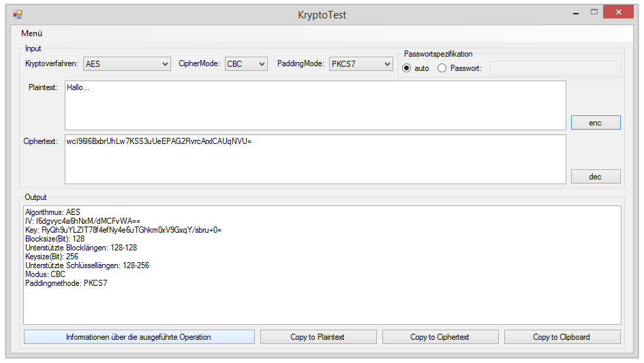Click the Copy to Ciphertext button
644x363 pixels.
coord(440,337)
